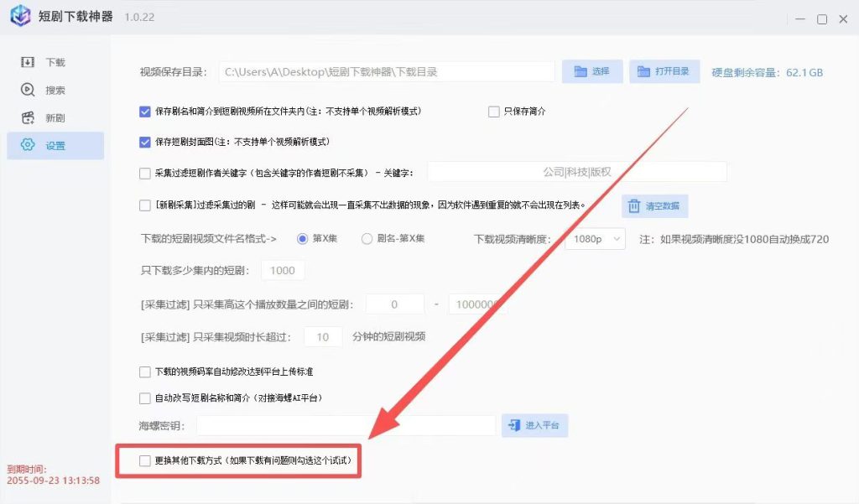This screenshot has height=504, width=859.
Task: Click the 关键字 filter input field
Action: coord(577,172)
